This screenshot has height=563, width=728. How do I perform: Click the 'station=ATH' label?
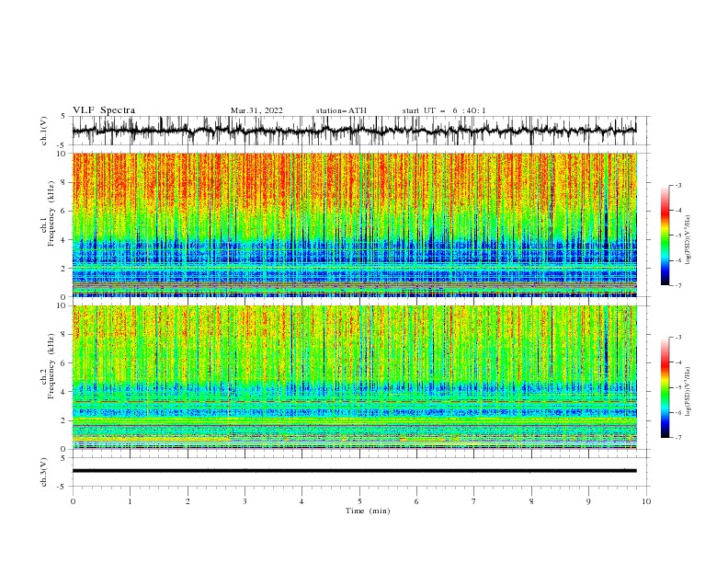click(x=341, y=110)
